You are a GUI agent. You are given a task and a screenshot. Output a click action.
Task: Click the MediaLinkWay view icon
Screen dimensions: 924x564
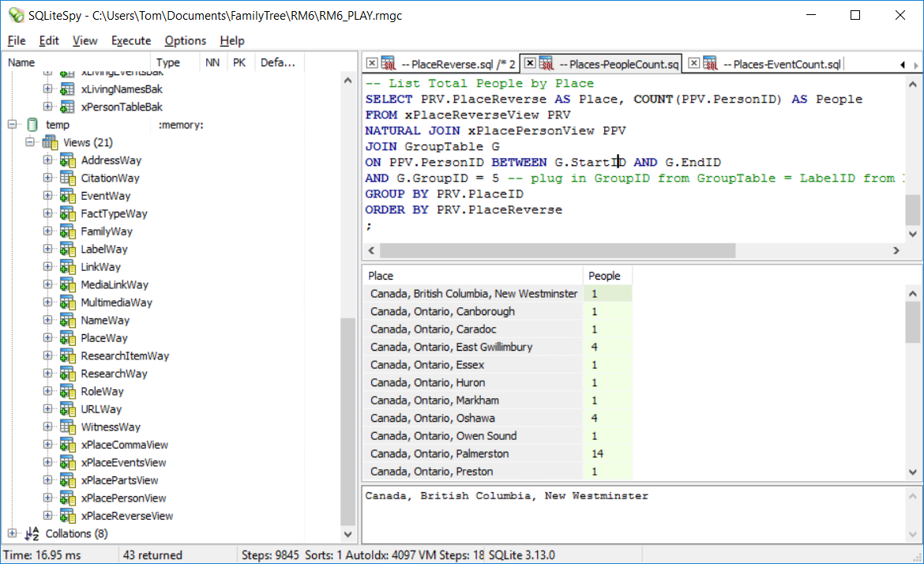(68, 284)
